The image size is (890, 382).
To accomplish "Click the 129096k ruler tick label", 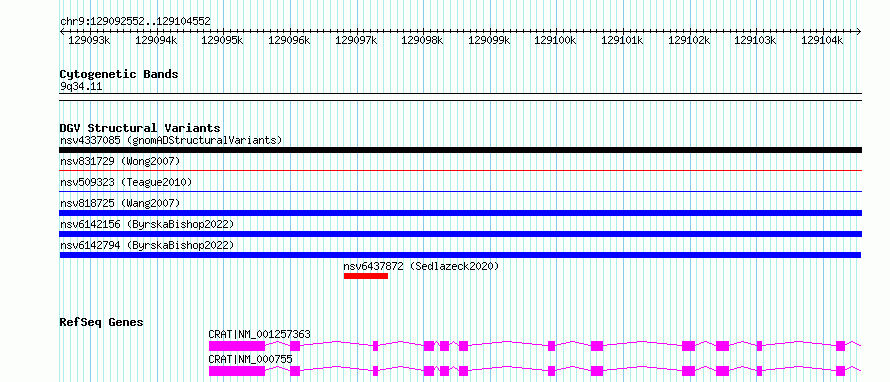I will point(289,40).
